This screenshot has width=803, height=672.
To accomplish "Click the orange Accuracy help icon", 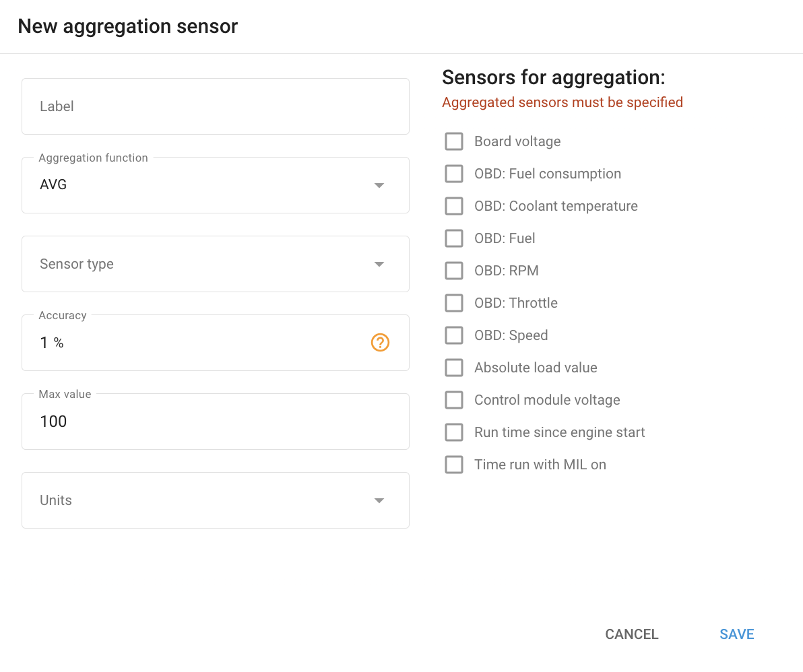I will 380,343.
